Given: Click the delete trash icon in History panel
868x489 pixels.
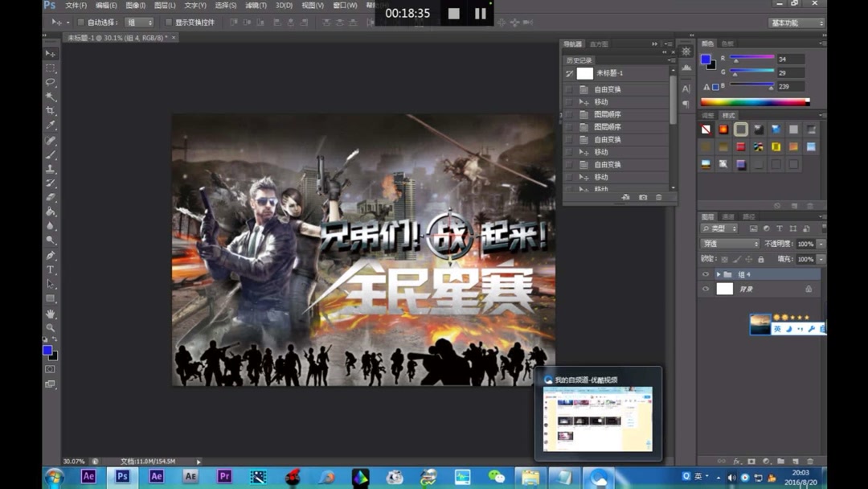Looking at the screenshot, I should (x=660, y=197).
